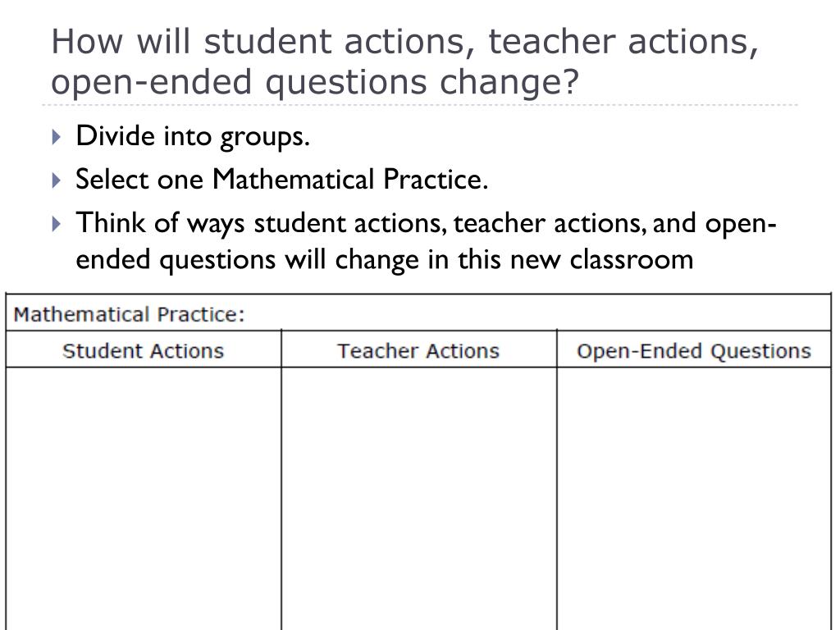Click the bullet arrow beside Think of ways

pyautogui.click(x=57, y=223)
